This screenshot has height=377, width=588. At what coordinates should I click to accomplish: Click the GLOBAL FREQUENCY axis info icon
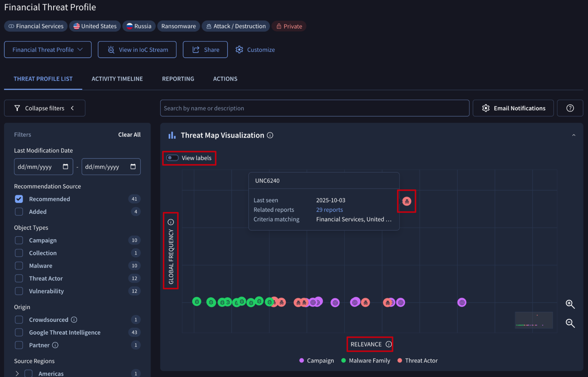click(x=171, y=222)
